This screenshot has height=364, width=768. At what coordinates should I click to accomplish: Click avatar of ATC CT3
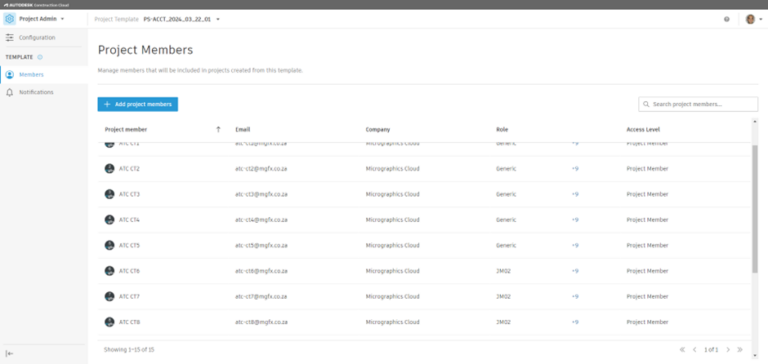[109, 194]
